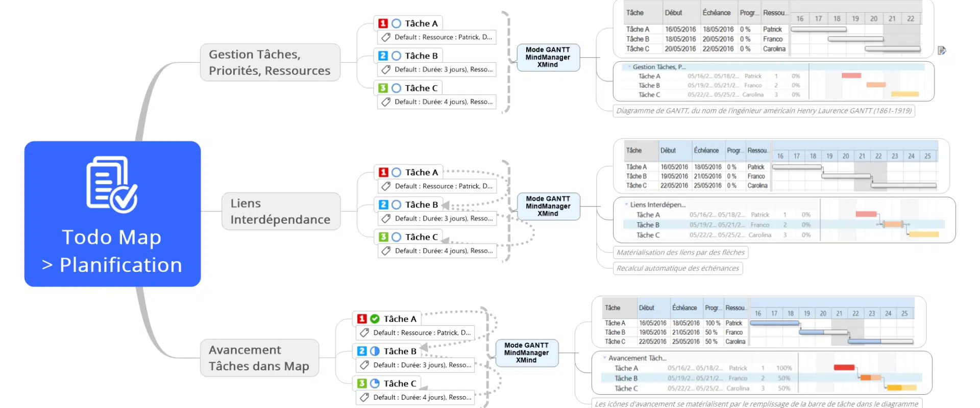Click half-progress icon on Avancement Tâche B
Viewport: 980px width, 408px height.
pos(375,351)
